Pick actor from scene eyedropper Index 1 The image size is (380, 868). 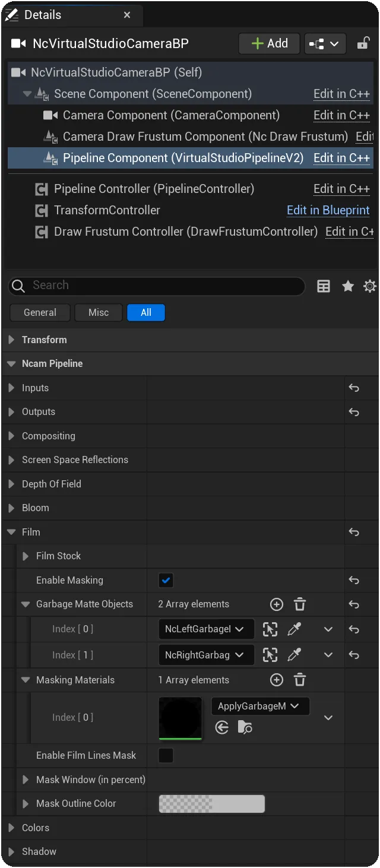(x=294, y=655)
